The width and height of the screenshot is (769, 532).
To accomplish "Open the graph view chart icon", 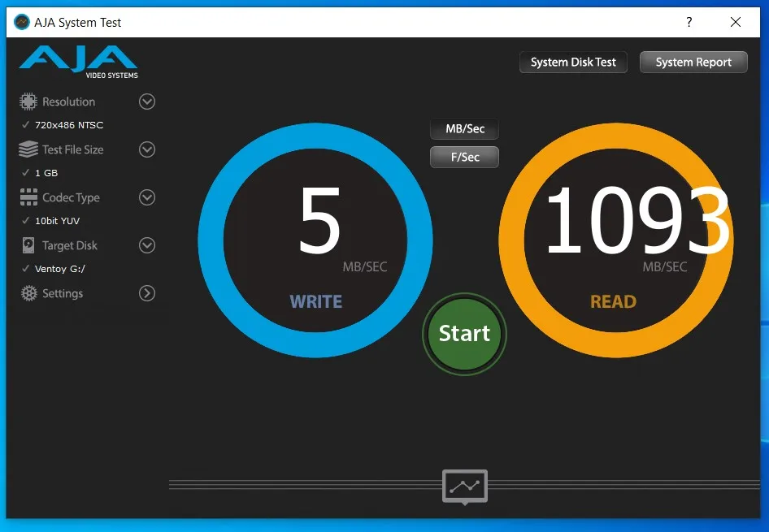I will pos(465,486).
